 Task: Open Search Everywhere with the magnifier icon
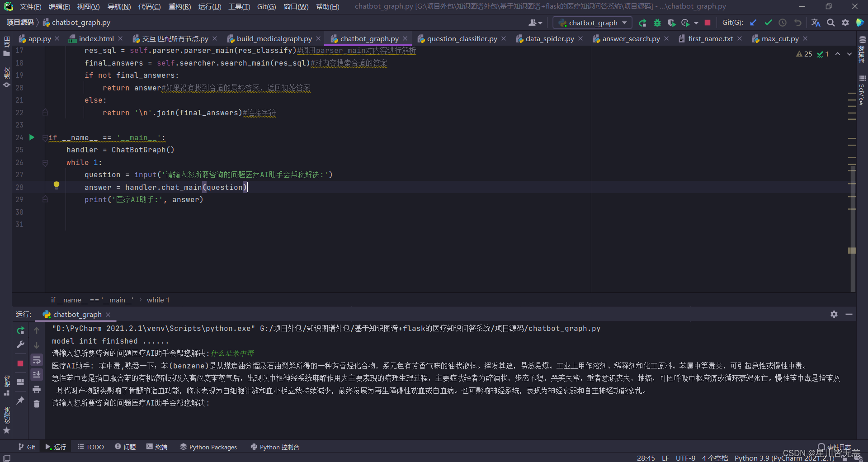831,23
